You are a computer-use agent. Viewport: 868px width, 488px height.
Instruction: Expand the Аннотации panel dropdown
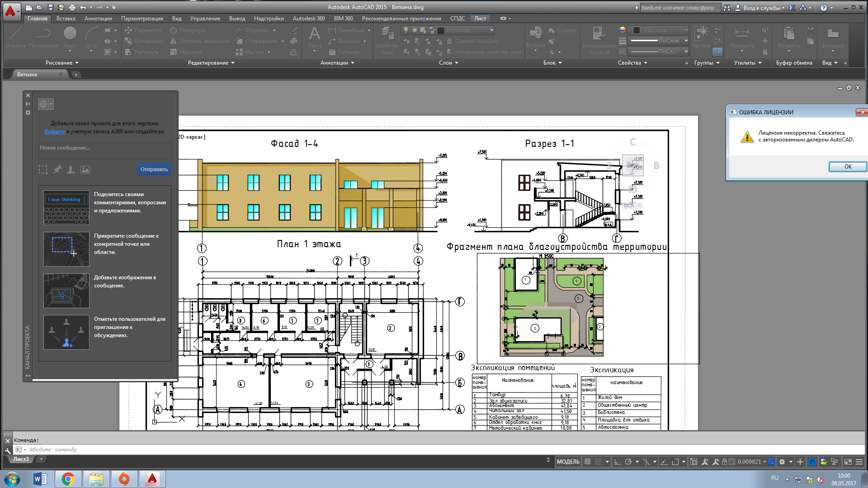[337, 63]
